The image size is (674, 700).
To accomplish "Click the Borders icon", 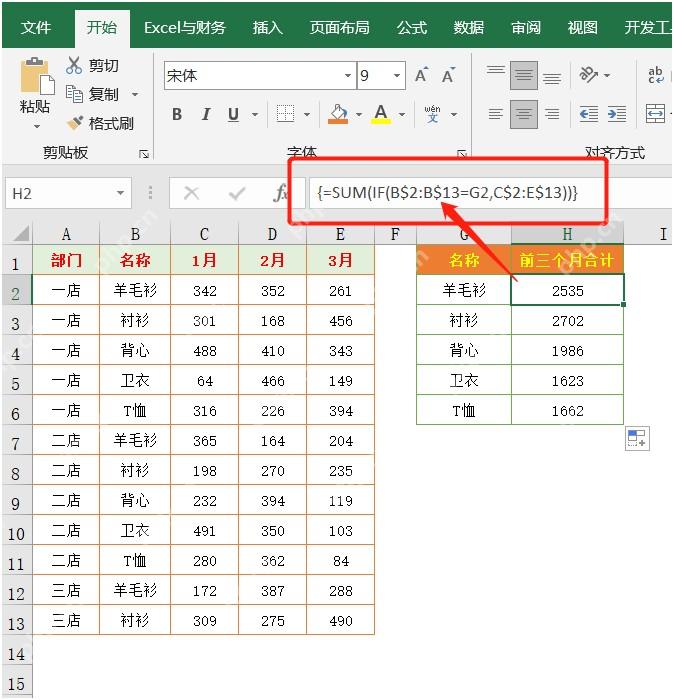I will pos(285,114).
